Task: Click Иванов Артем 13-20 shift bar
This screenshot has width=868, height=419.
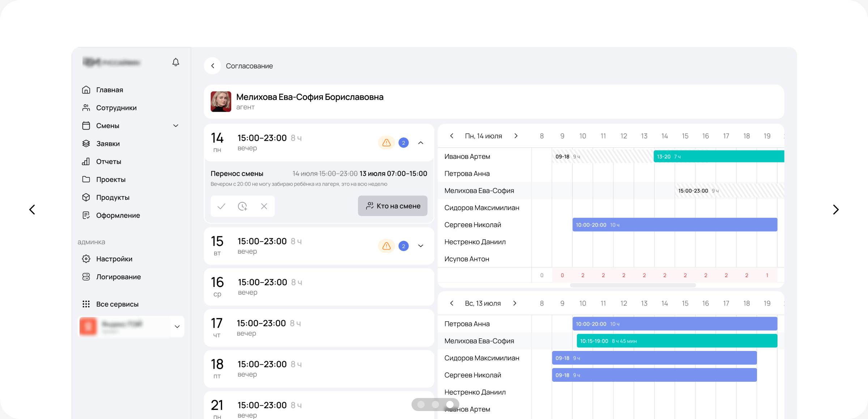Action: coord(719,156)
